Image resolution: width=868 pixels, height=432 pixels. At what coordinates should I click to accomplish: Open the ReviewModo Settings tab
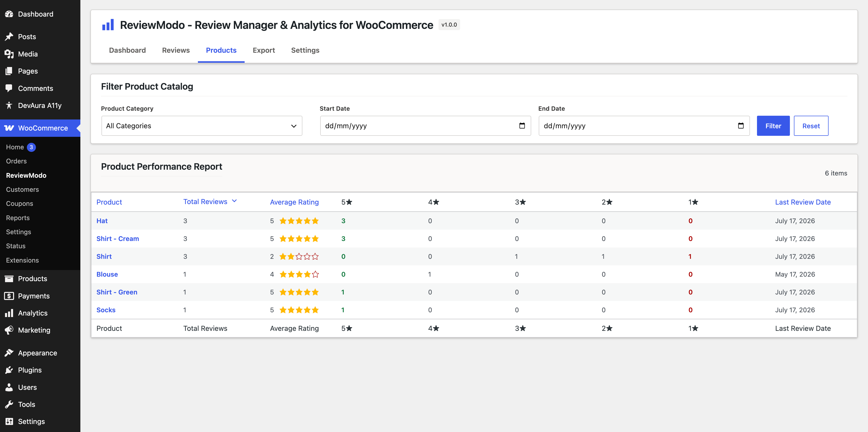pyautogui.click(x=305, y=50)
